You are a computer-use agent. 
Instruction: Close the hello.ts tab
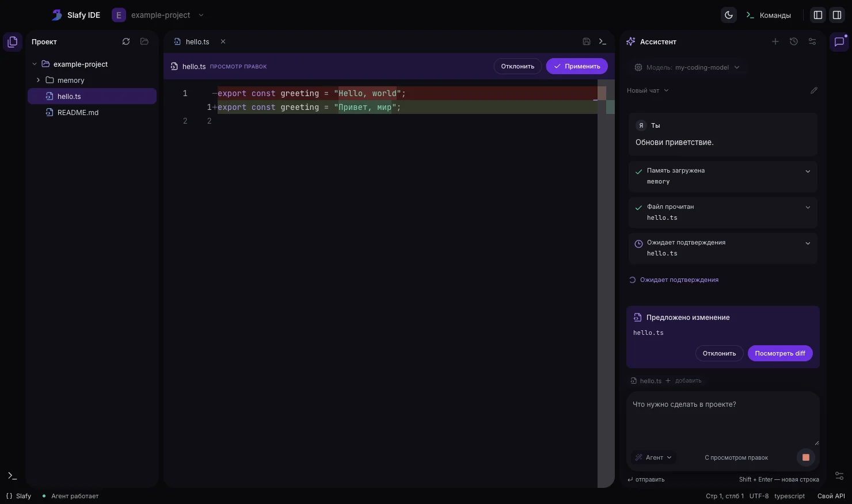(223, 41)
